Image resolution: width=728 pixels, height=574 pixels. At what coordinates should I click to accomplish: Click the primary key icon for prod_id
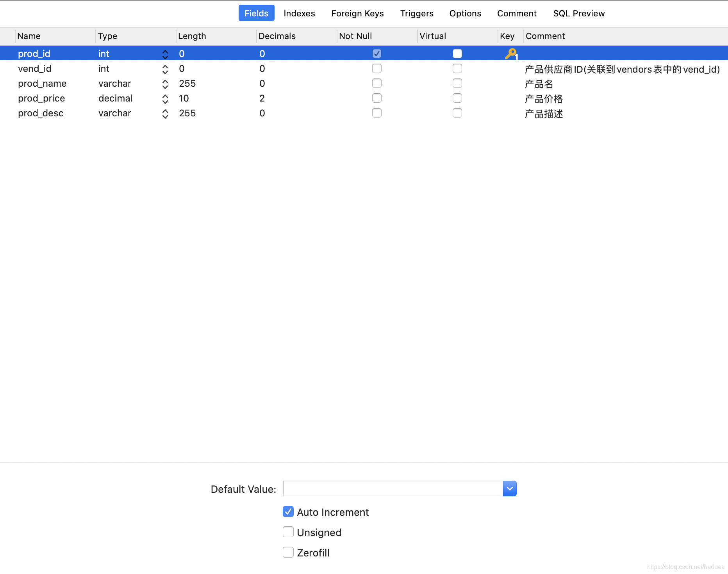[510, 53]
